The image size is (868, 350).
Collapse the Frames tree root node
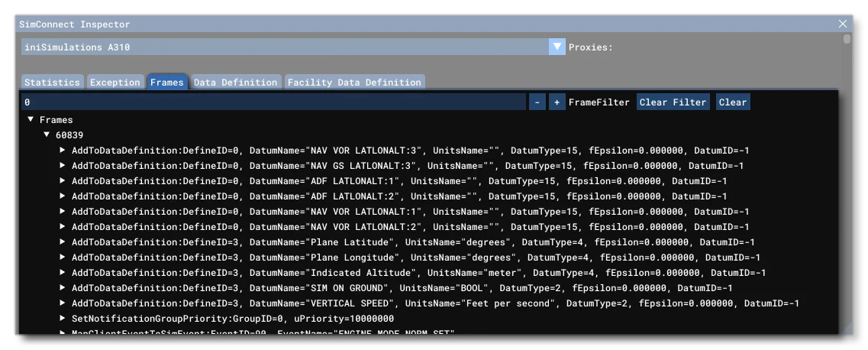tap(31, 120)
